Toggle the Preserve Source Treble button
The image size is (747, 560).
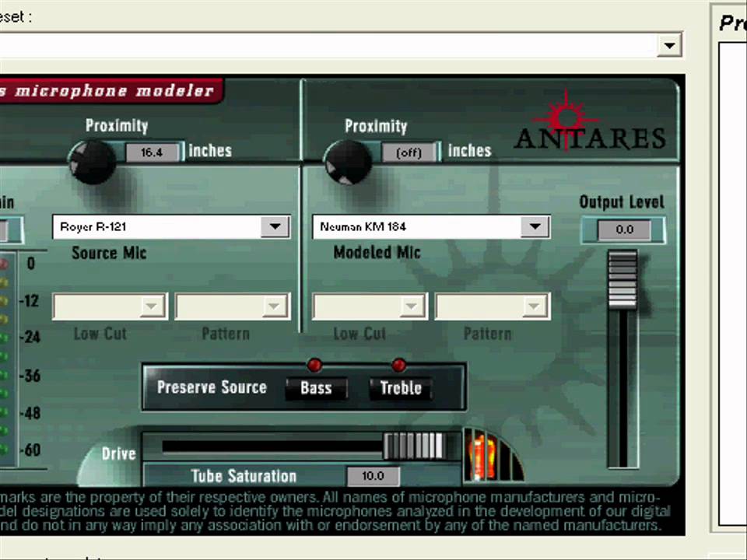tap(401, 388)
